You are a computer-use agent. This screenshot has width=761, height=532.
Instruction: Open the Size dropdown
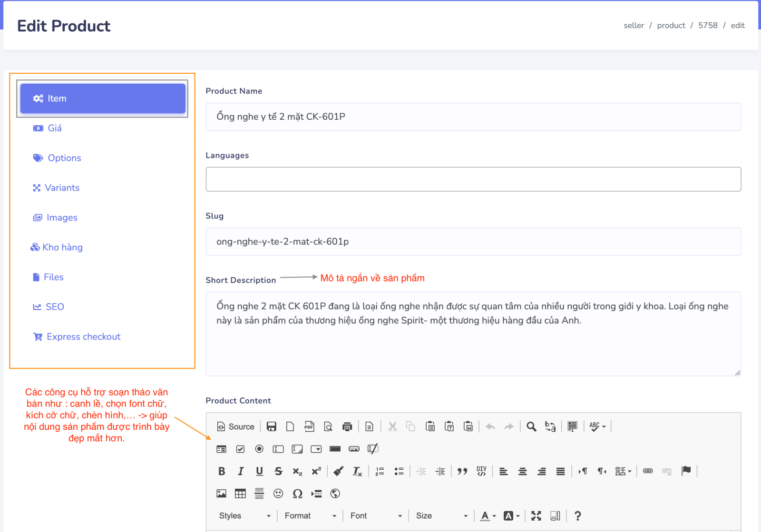(x=441, y=516)
